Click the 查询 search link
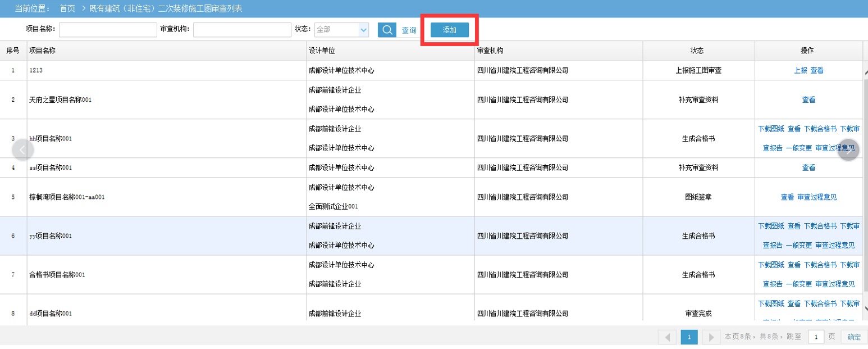This screenshot has height=349, width=868. point(409,30)
